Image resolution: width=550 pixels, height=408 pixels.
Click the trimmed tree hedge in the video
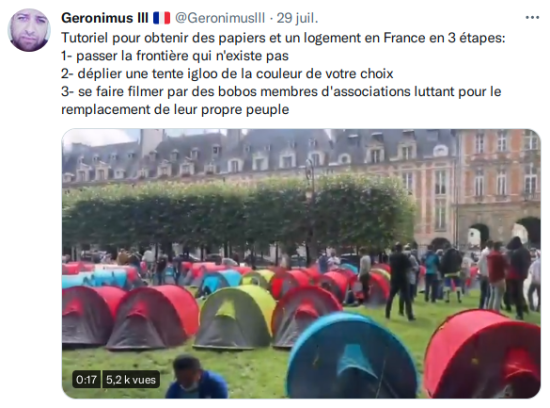[x=240, y=212]
